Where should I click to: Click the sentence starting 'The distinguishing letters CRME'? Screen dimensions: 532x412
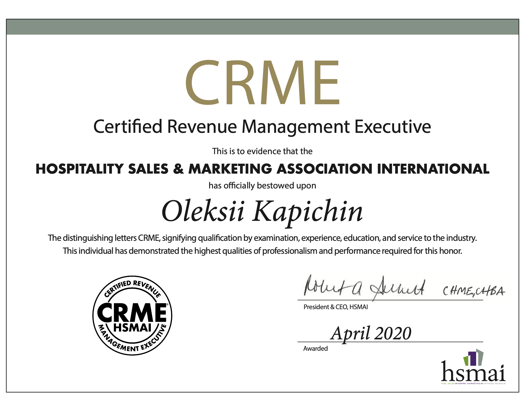(262, 238)
